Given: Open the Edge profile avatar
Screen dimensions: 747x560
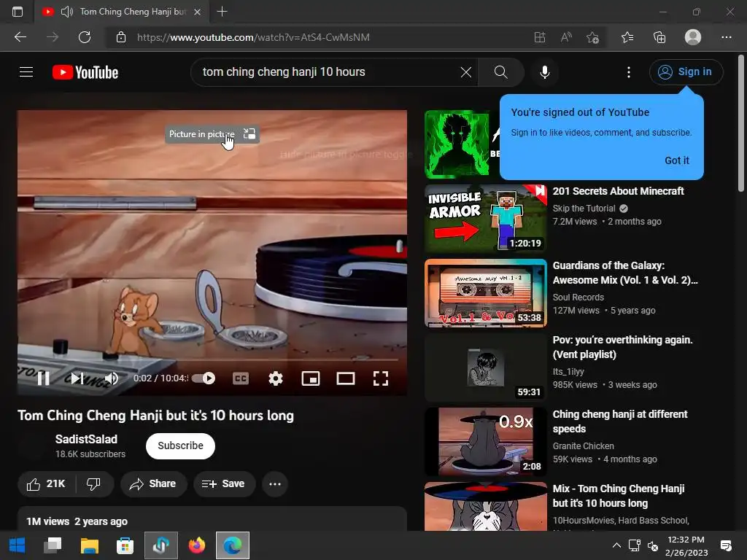Looking at the screenshot, I should [693, 37].
